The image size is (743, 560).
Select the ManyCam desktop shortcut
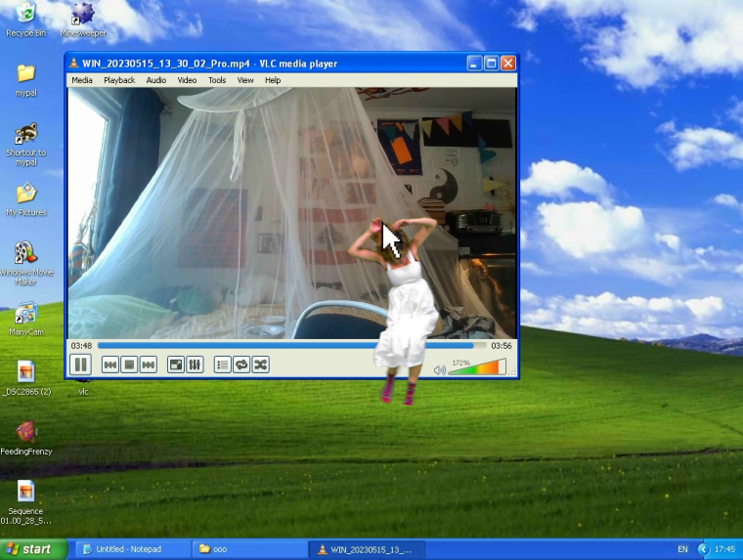tap(26, 319)
